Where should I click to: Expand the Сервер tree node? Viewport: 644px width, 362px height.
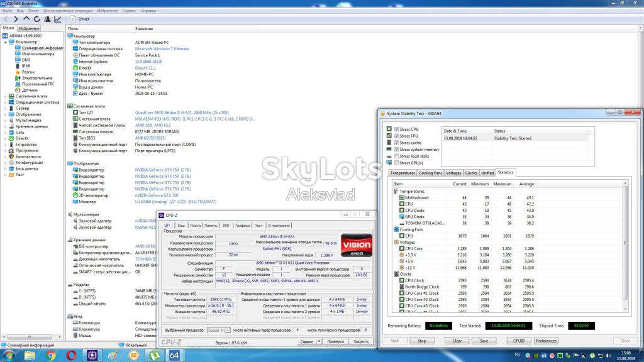5,108
